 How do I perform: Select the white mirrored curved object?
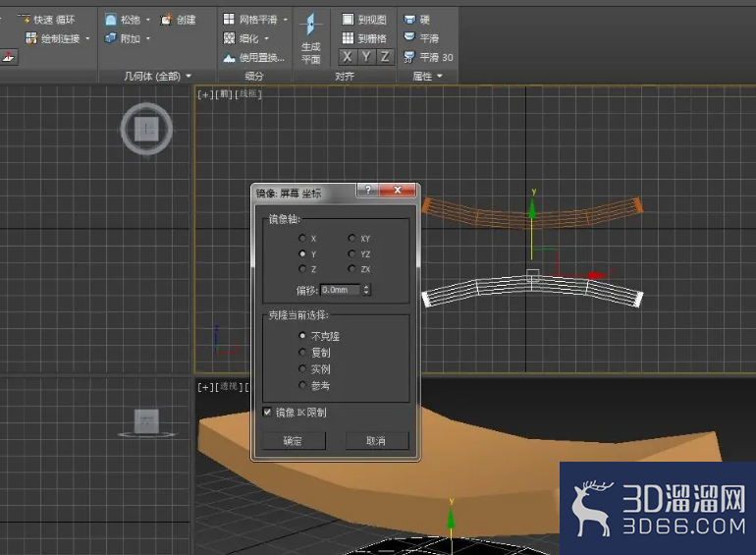coord(532,291)
